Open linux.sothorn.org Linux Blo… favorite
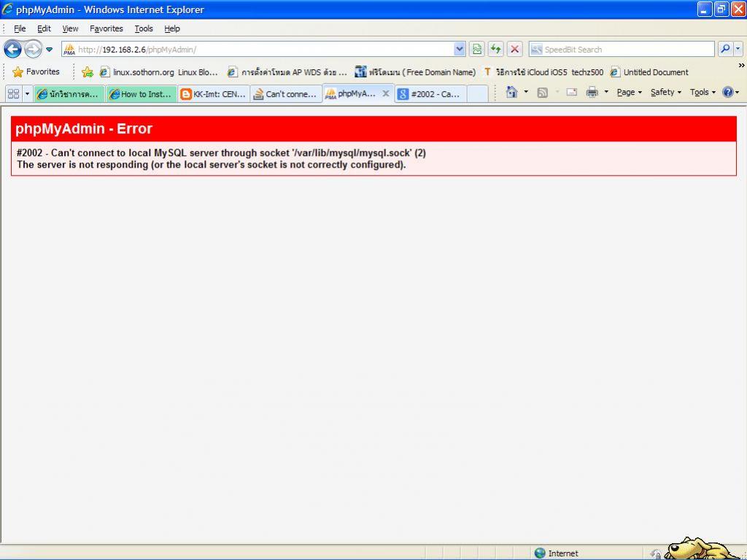Screen dimensions: 747x560 coord(158,72)
